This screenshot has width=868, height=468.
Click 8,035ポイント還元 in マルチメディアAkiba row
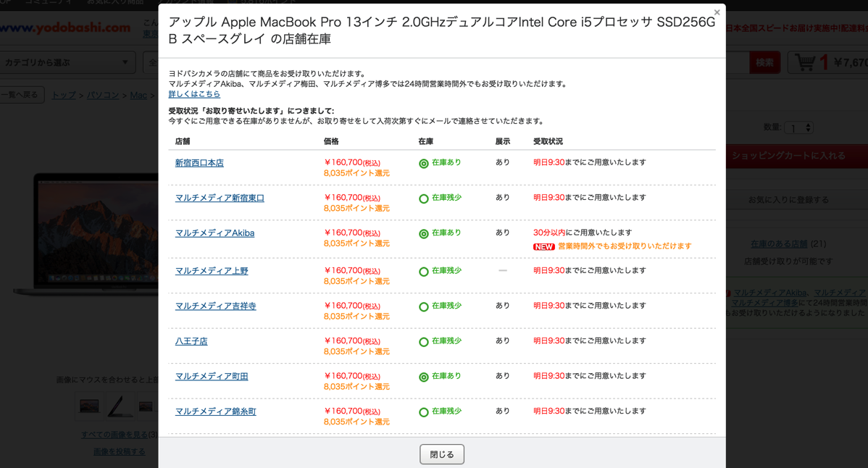click(x=356, y=243)
